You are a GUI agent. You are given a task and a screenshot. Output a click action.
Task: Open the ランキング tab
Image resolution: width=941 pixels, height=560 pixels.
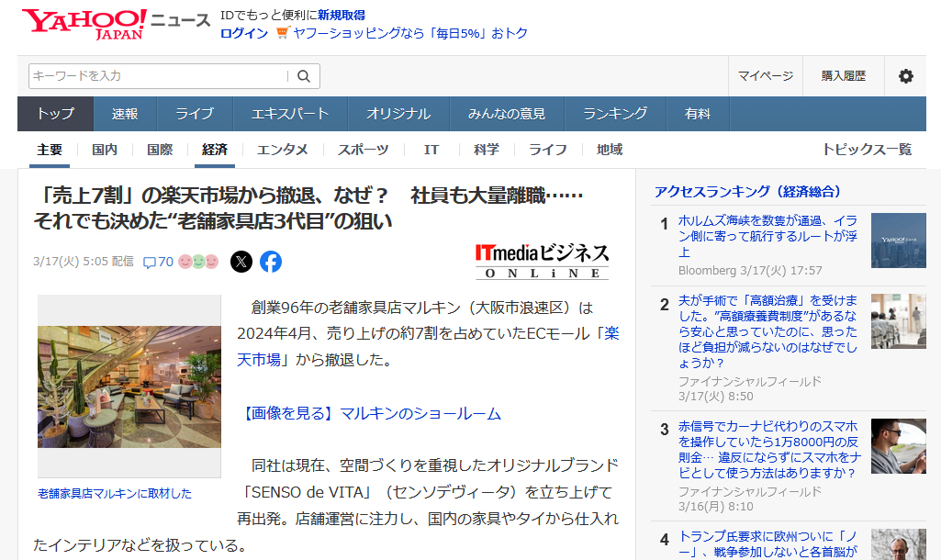click(x=615, y=114)
